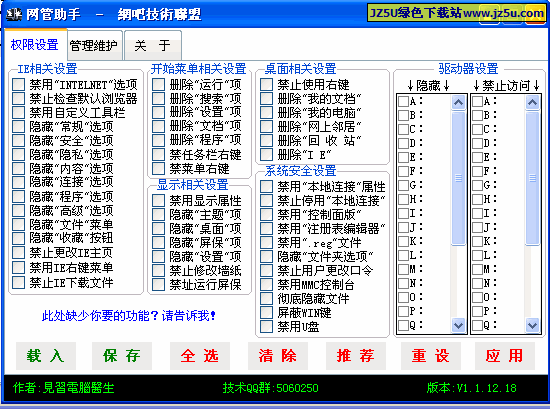Image resolution: width=550 pixels, height=409 pixels.
Task: Enable 禁任务栏右键
Action: coord(159,155)
